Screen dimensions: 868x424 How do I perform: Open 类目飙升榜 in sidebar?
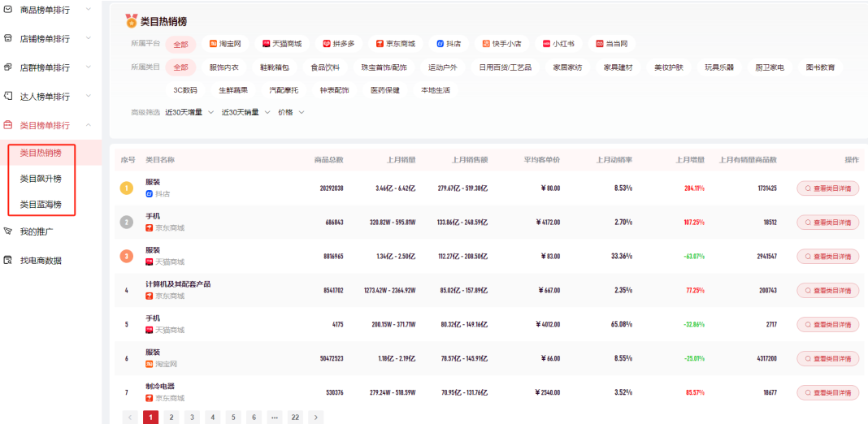(41, 179)
